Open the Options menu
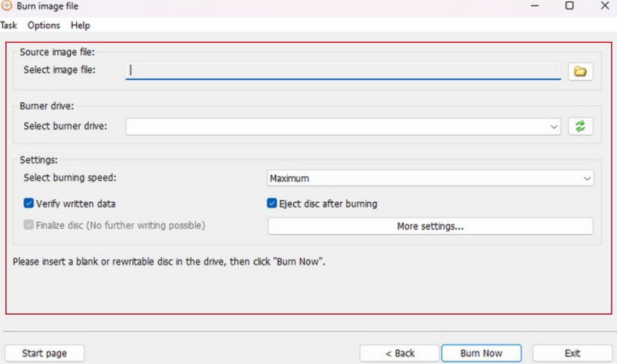Viewport: 617px width, 364px height. [43, 25]
